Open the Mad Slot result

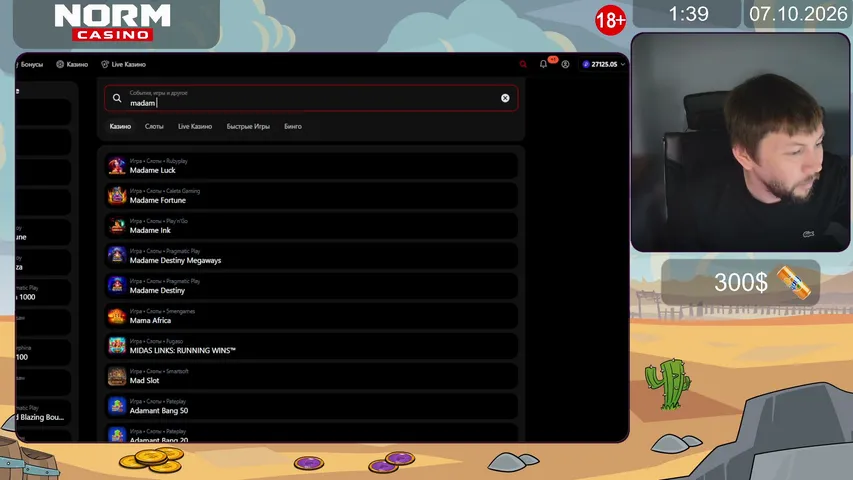(311, 376)
